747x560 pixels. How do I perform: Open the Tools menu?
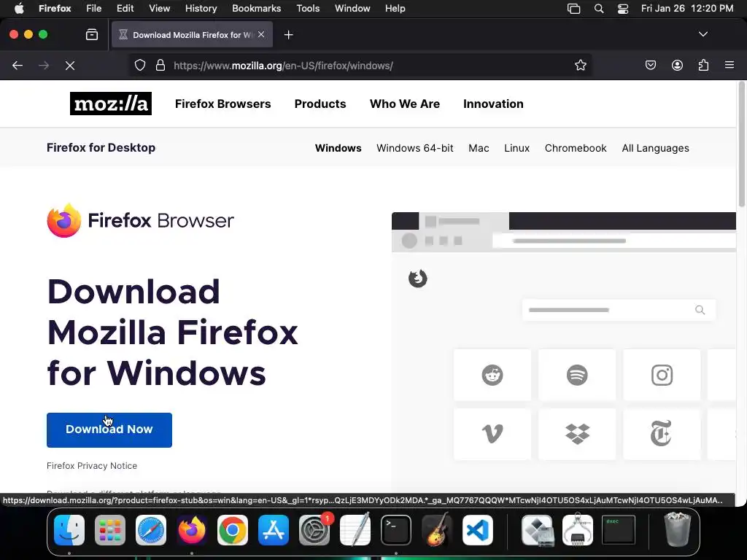308,9
